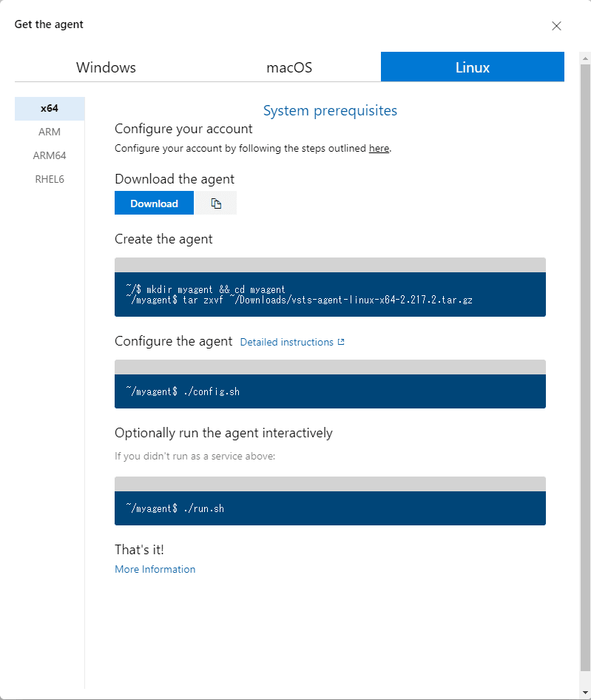Click the 'Download the agent' heading
This screenshot has height=700, width=591.
[x=175, y=179]
